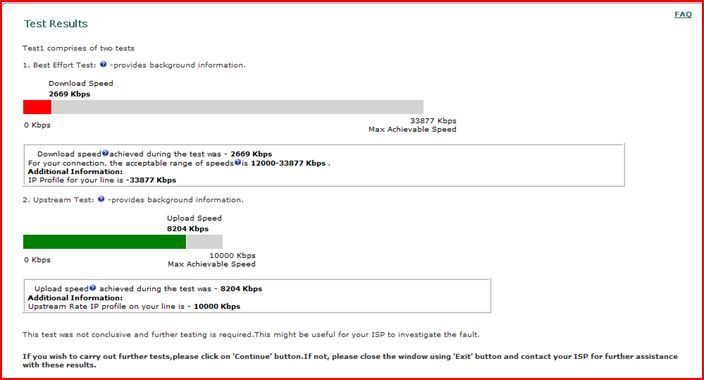Click grey remainder of upload speed bar
Image resolution: width=704 pixels, height=380 pixels.
(204, 242)
